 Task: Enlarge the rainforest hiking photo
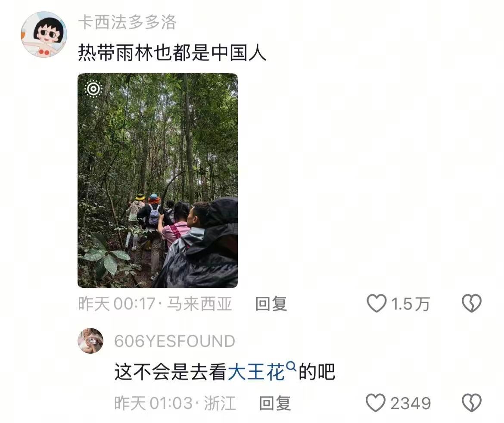pyautogui.click(x=158, y=180)
